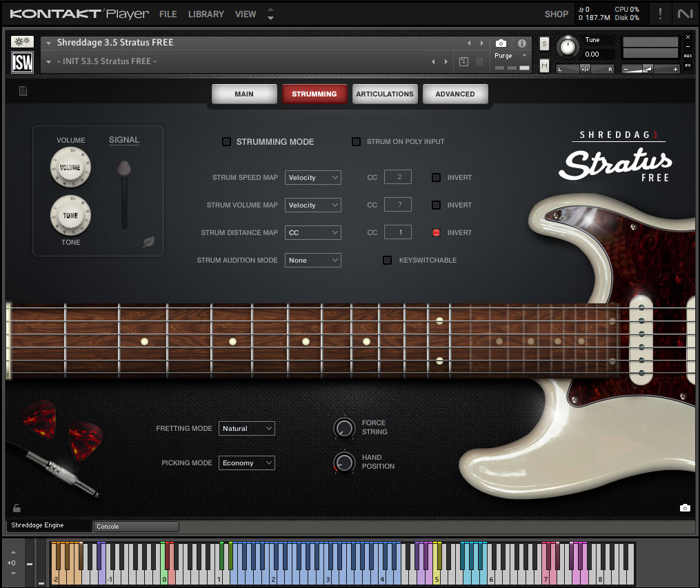
Task: Open the LIBRARY menu
Action: 206,14
